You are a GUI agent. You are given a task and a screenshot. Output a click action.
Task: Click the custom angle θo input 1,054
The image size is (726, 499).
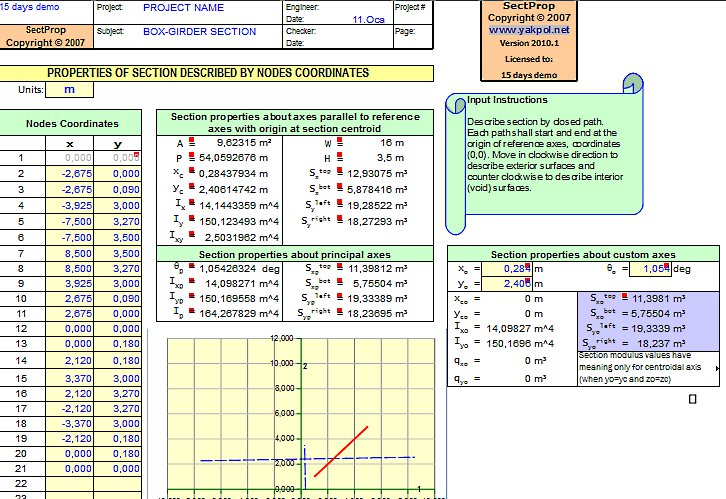click(x=650, y=268)
